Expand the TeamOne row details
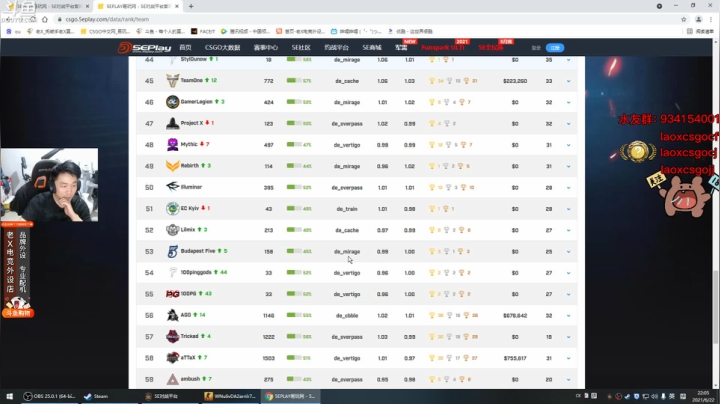 568,81
